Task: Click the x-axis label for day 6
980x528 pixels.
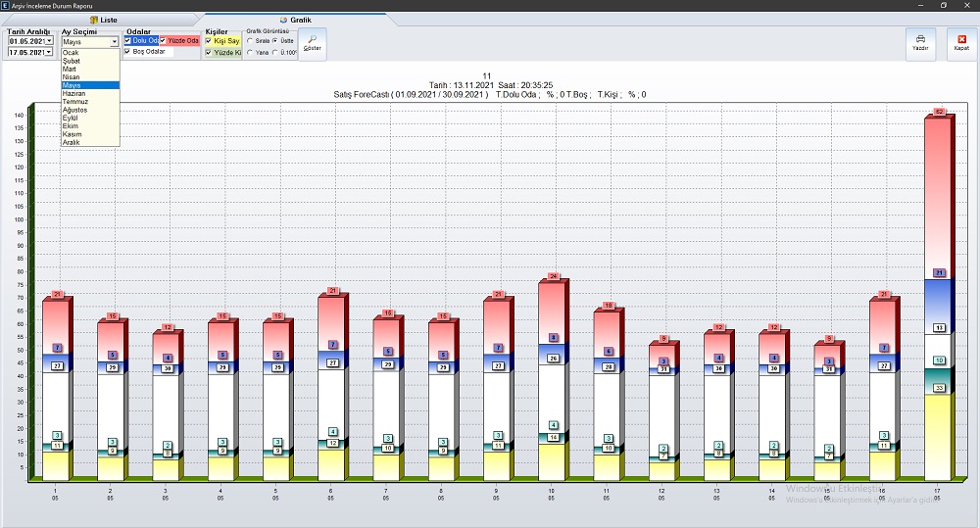Action: [330, 495]
